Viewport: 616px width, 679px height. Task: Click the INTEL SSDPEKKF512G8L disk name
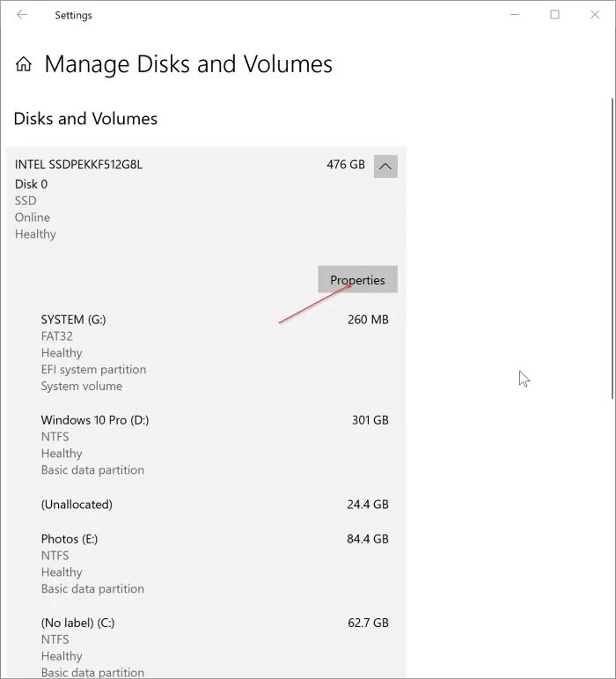click(78, 165)
